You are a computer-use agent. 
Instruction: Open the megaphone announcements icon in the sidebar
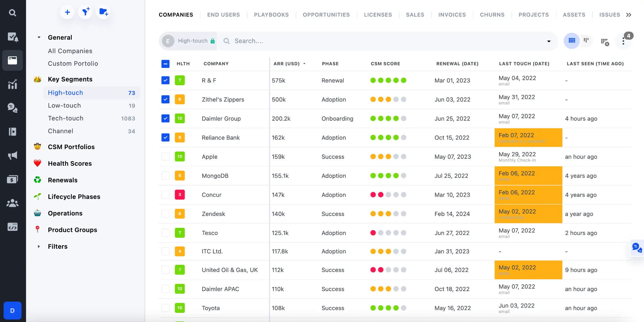tap(13, 155)
